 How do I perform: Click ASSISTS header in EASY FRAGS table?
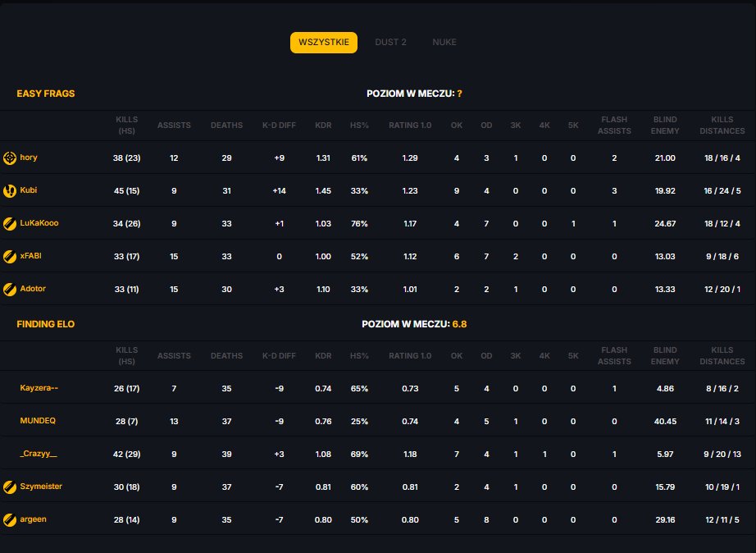174,126
